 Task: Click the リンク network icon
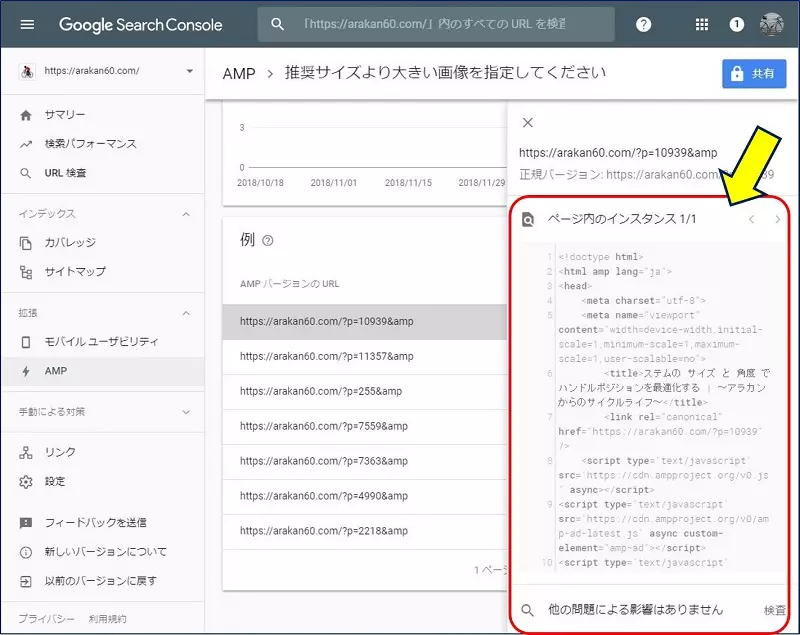click(26, 452)
